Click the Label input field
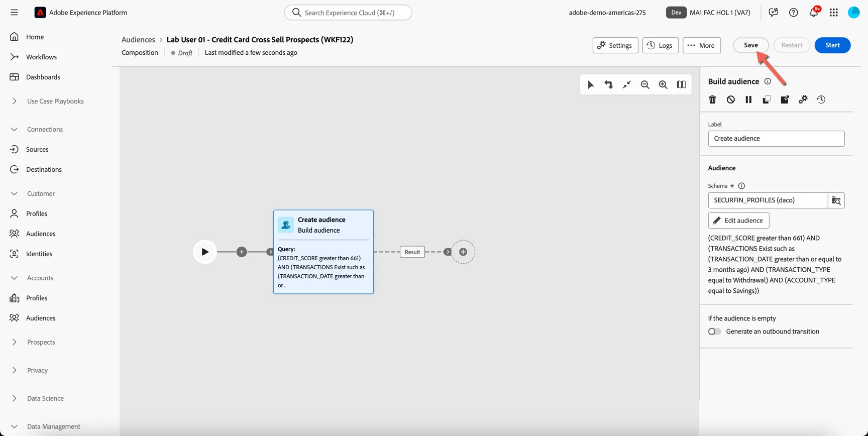Viewport: 868px width, 436px height. (x=776, y=139)
